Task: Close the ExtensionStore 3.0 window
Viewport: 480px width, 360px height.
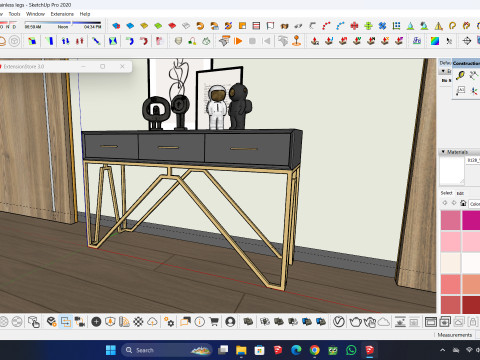Action: coord(122,66)
